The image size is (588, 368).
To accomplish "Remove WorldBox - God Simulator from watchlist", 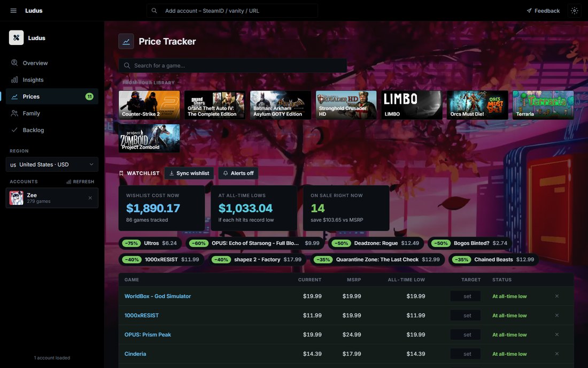I will 557,296.
